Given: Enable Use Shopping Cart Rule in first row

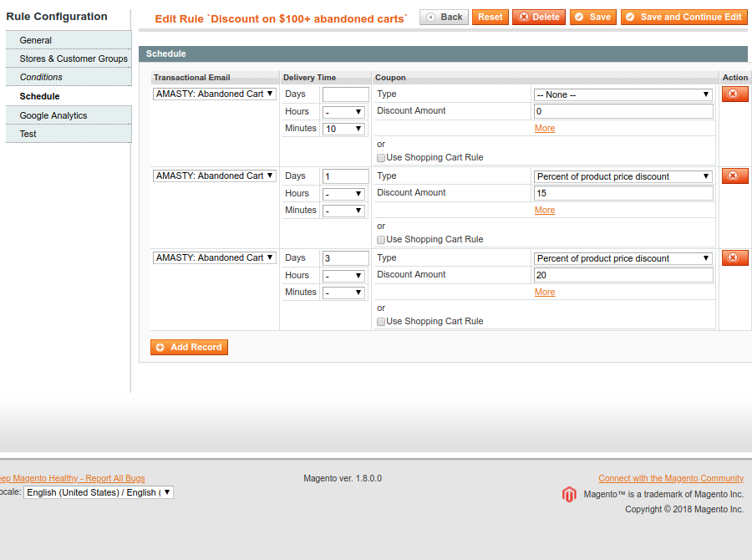Looking at the screenshot, I should click(x=381, y=158).
